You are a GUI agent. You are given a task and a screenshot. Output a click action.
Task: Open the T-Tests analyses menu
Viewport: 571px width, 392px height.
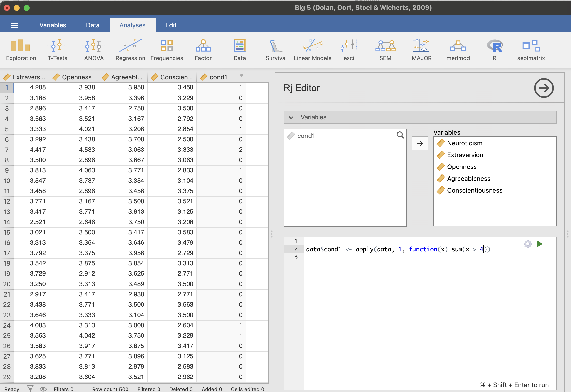pyautogui.click(x=57, y=50)
